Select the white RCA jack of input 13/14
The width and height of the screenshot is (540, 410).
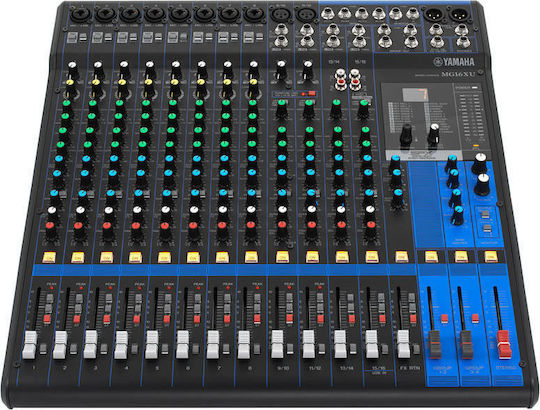coord(340,74)
